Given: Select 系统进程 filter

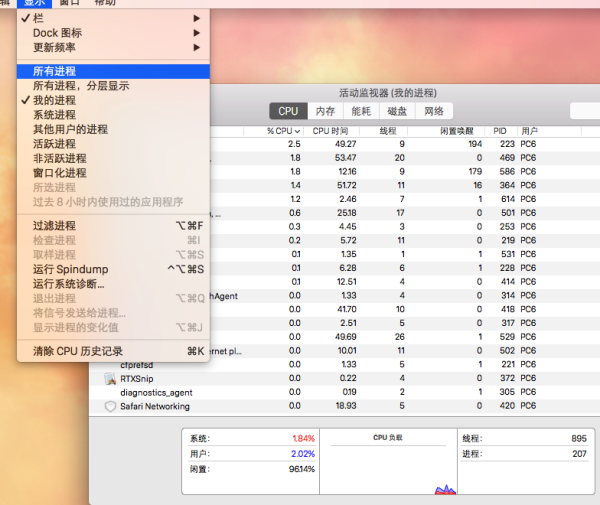Looking at the screenshot, I should click(113, 115).
